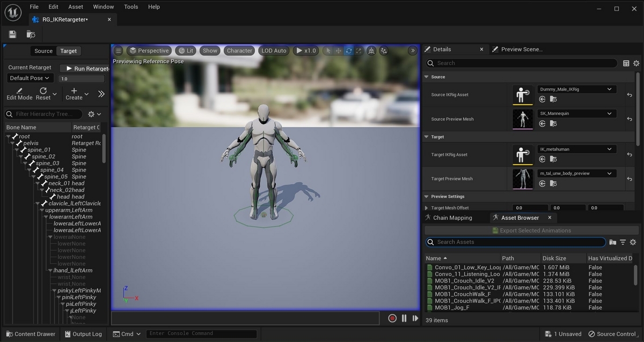The height and width of the screenshot is (342, 644).
Task: Browse to m_tal_unw_body_preview mesh
Action: point(553,183)
